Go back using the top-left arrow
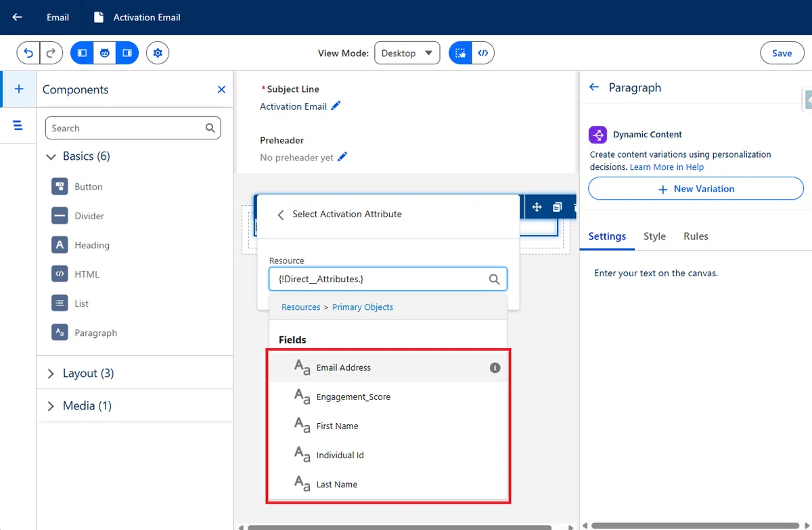This screenshot has height=530, width=812. 18,18
